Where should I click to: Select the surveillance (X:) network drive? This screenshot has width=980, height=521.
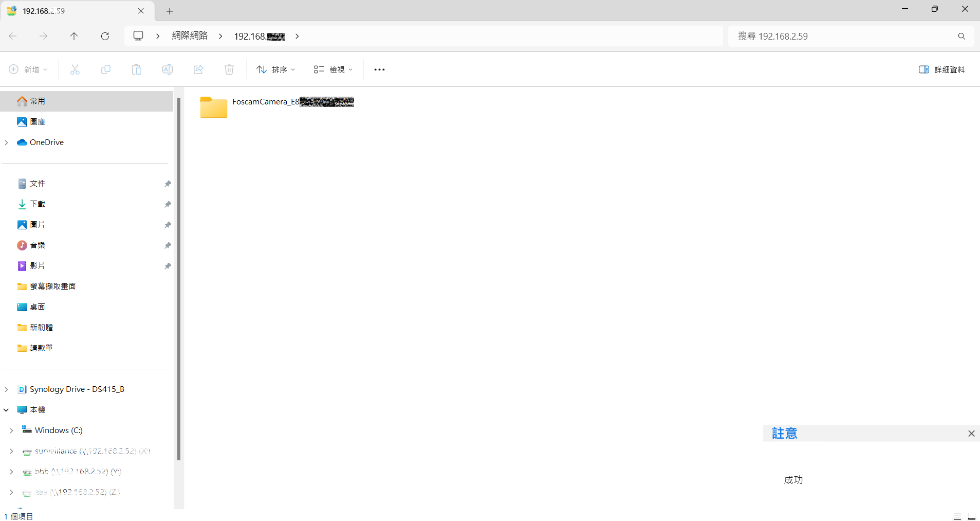coord(86,451)
